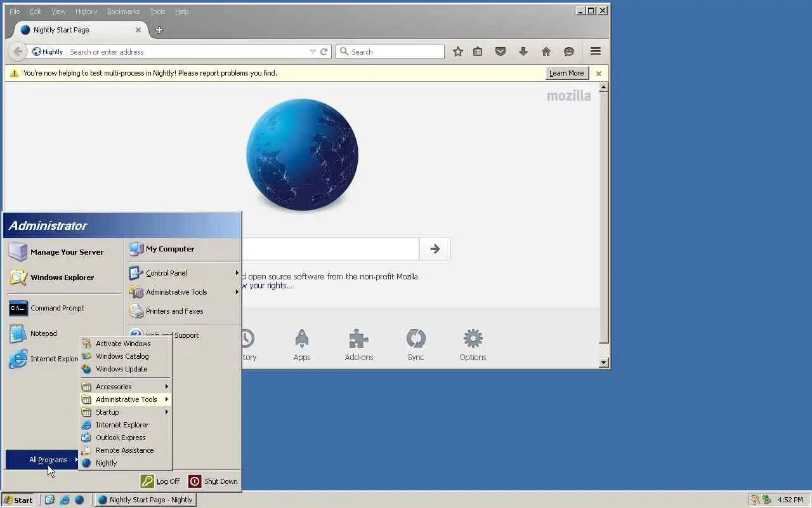The width and height of the screenshot is (812, 508).
Task: Click Internet Explorer quick launch icon
Action: click(x=64, y=500)
